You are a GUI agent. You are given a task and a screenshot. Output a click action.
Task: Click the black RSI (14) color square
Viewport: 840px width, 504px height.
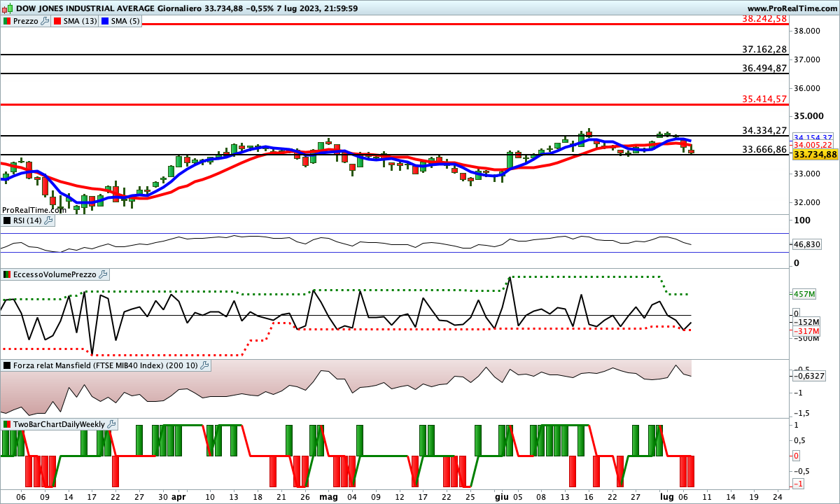tap(7, 220)
